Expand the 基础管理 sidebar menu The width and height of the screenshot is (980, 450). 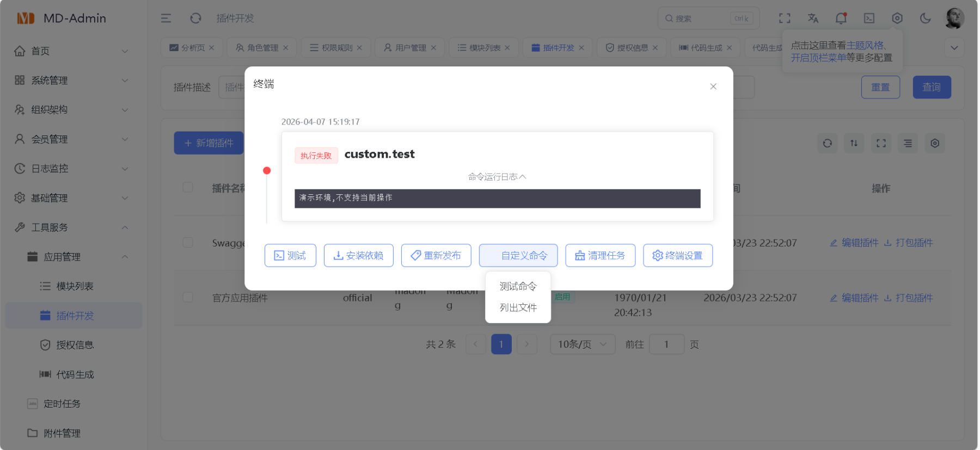[73, 198]
